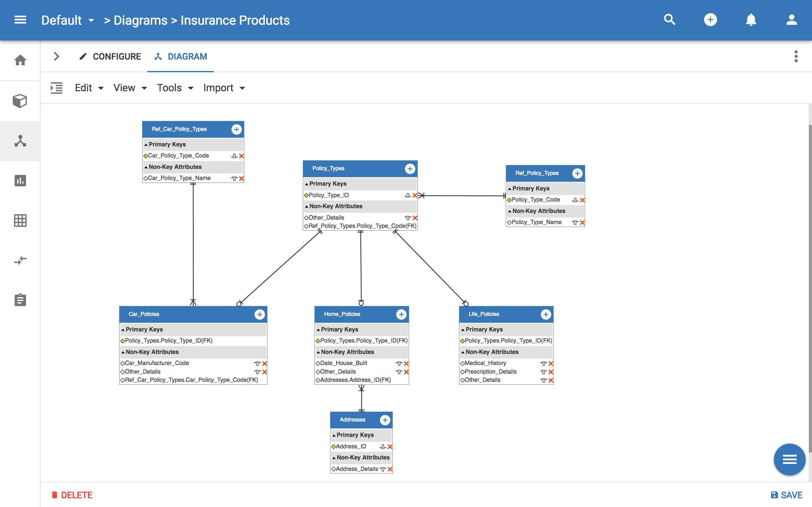812x507 pixels.
Task: Expand the side panel using the chevron arrow
Action: coord(56,56)
